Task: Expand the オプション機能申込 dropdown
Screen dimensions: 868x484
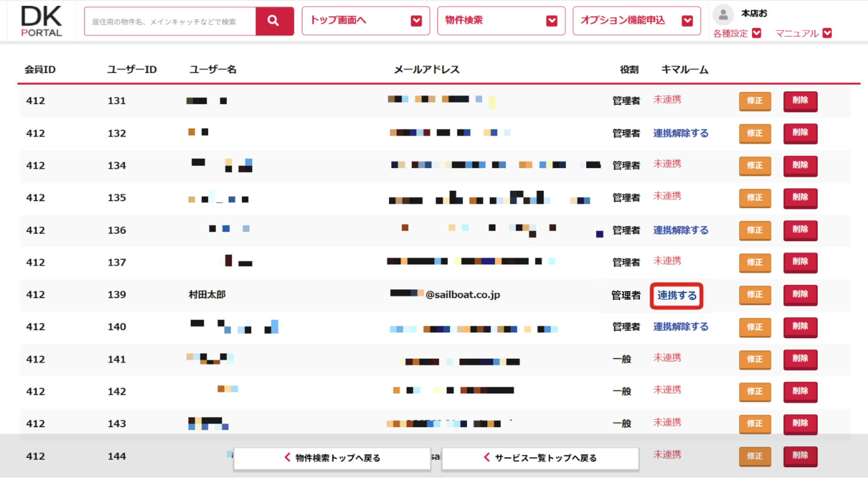Action: click(x=637, y=21)
